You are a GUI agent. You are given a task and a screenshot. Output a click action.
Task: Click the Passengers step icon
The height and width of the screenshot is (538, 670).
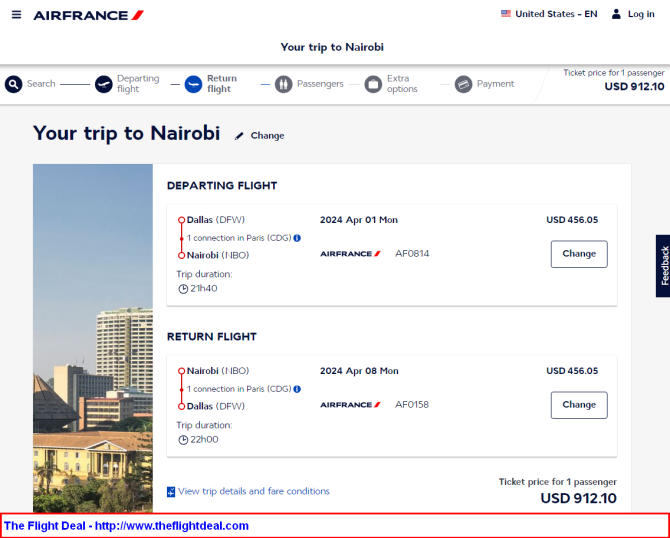(x=283, y=84)
